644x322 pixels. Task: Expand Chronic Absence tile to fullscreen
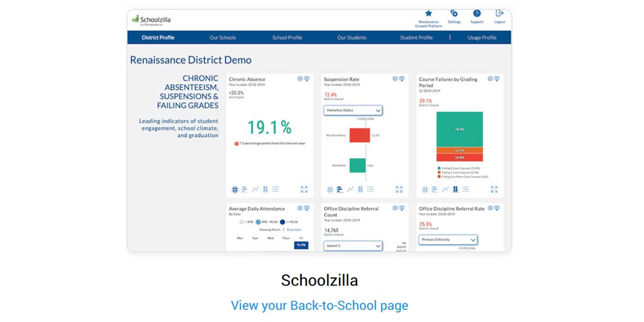(x=304, y=189)
